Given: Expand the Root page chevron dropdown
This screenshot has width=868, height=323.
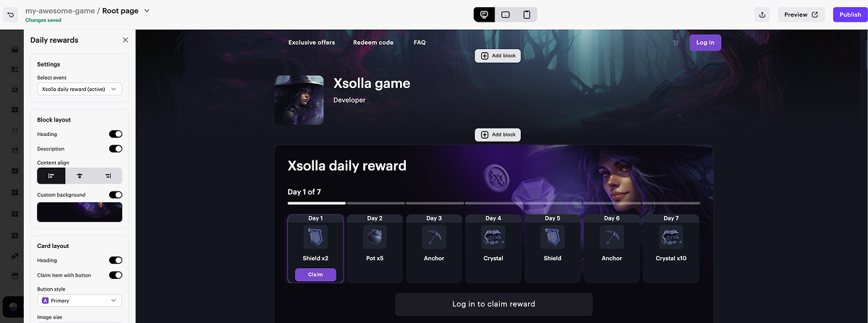Looking at the screenshot, I should click(x=147, y=11).
